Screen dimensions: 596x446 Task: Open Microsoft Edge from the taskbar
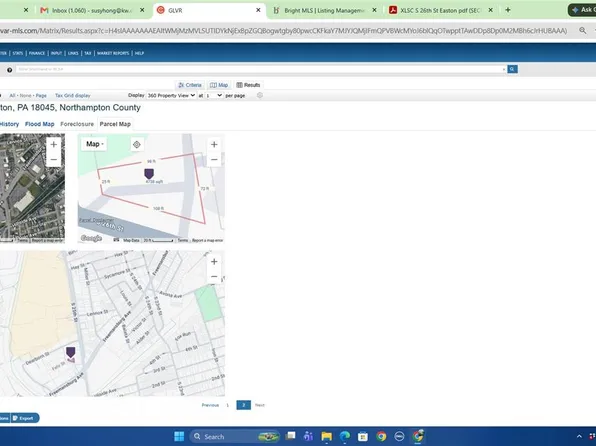345,436
